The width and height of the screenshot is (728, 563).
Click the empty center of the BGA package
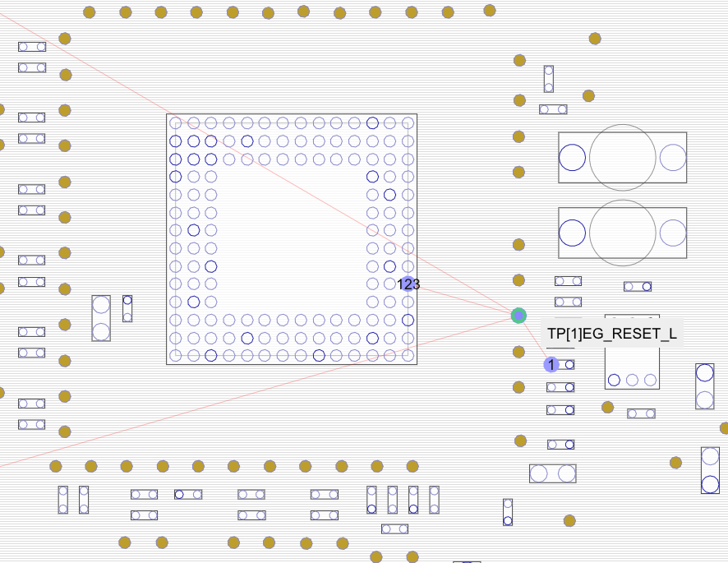292,238
